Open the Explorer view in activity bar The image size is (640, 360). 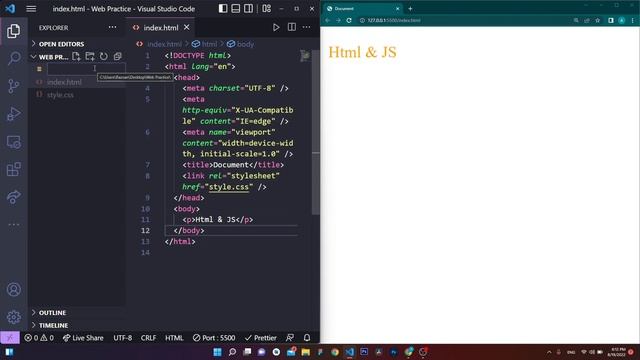pos(13,31)
